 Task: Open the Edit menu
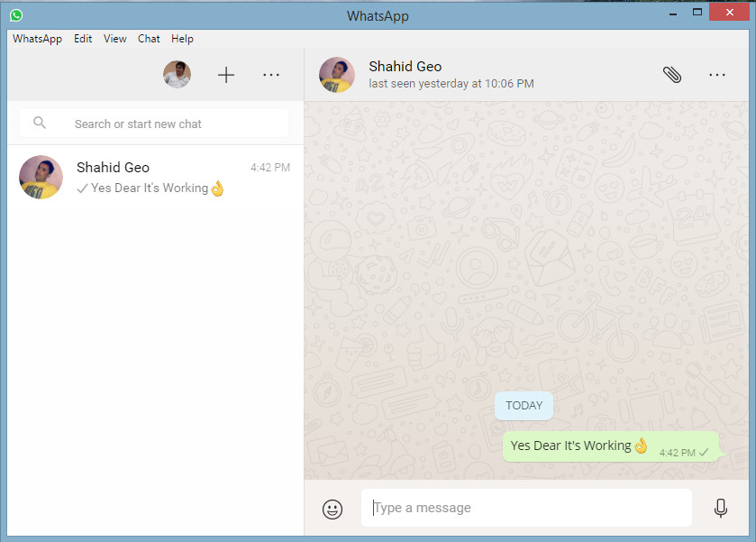click(x=83, y=39)
